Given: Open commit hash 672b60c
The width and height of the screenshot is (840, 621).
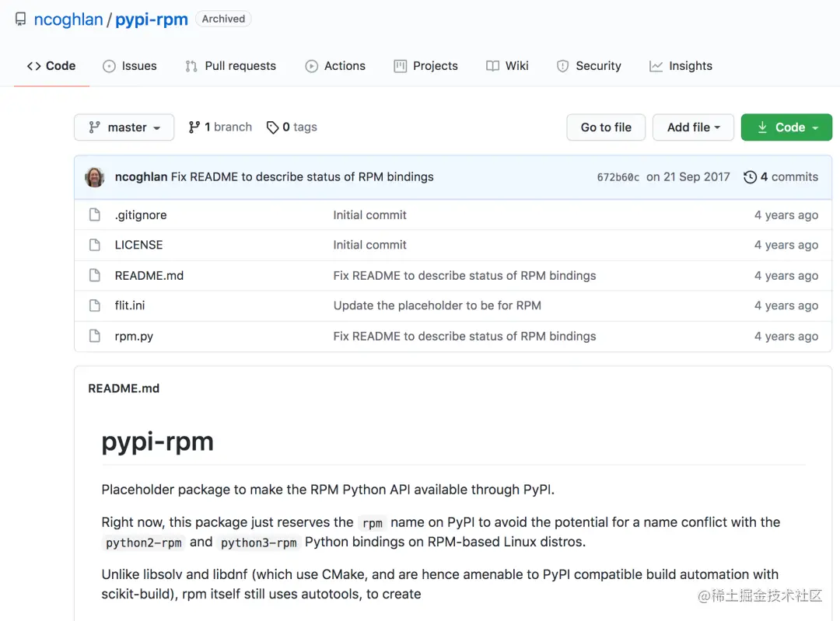Looking at the screenshot, I should pyautogui.click(x=618, y=177).
